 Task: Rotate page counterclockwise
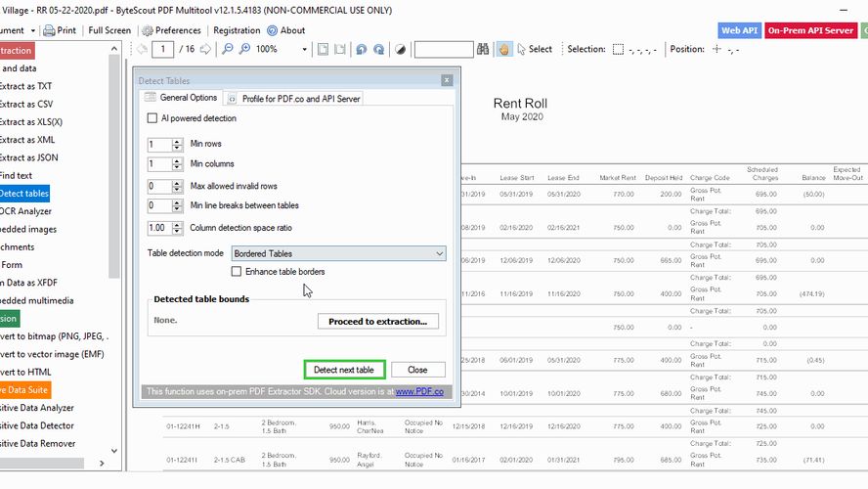coord(362,49)
